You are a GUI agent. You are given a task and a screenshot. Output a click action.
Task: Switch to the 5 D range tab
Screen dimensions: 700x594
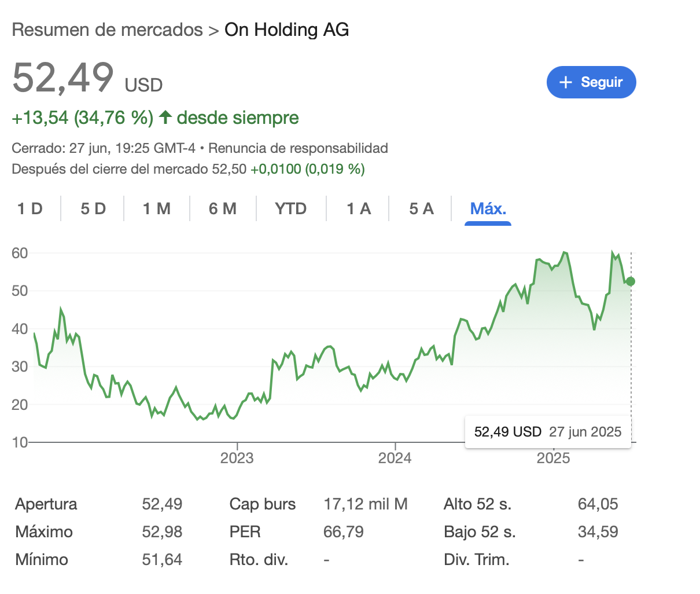pos(93,208)
